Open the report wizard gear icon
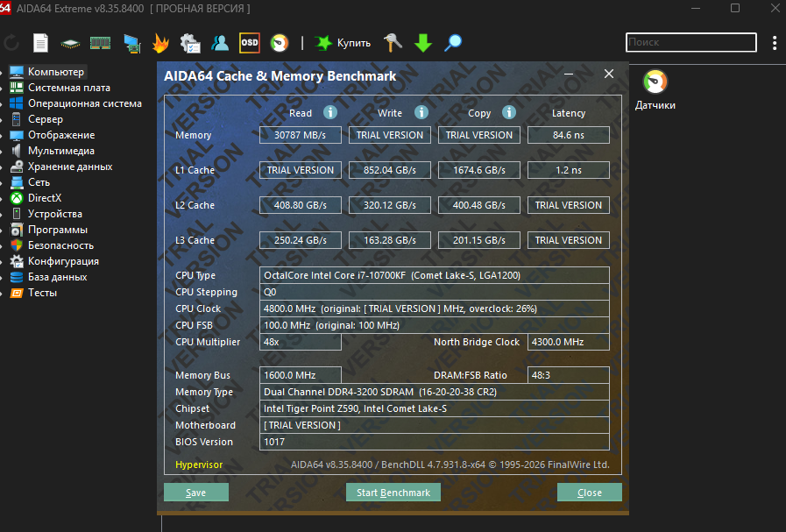 pyautogui.click(x=190, y=43)
